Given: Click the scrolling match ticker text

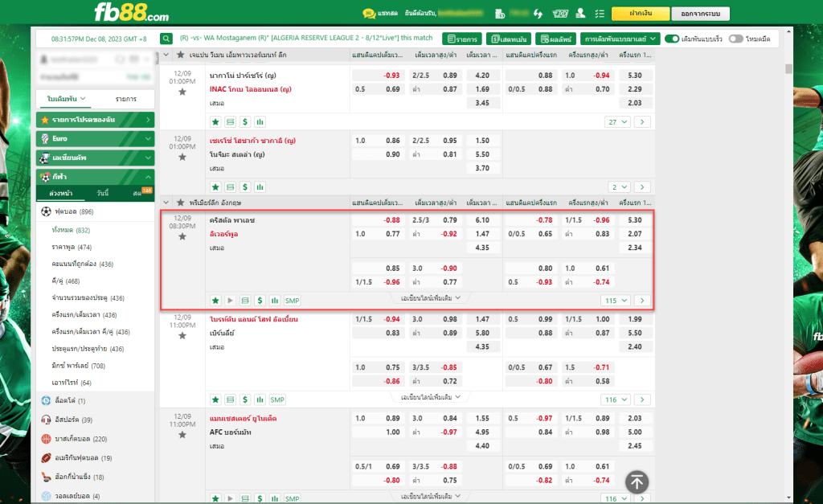Looking at the screenshot, I should point(306,38).
